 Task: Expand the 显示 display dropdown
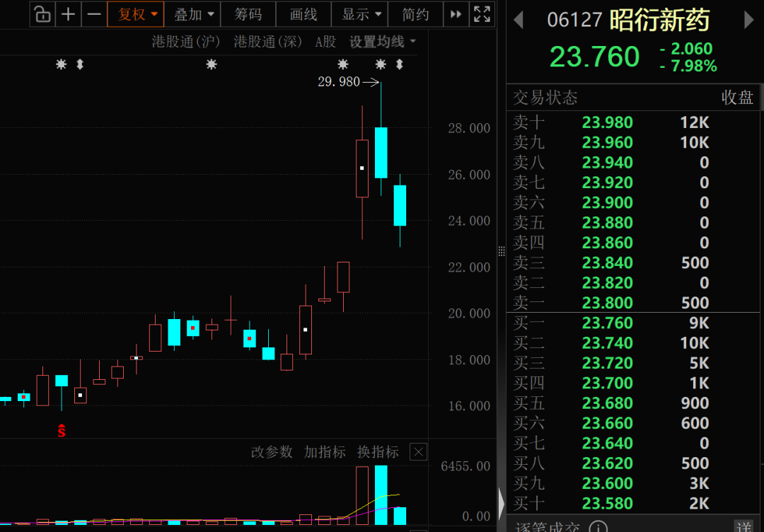coord(359,14)
